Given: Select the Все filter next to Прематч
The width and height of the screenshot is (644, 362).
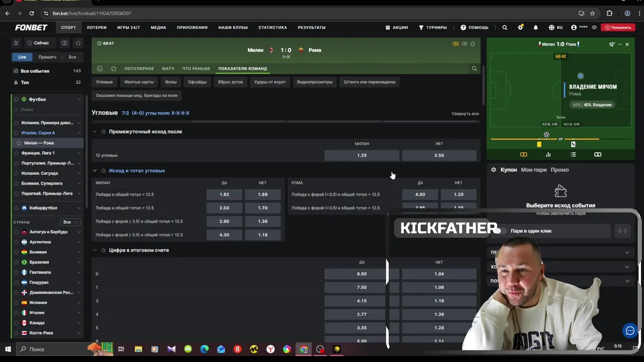Looking at the screenshot, I should [72, 57].
